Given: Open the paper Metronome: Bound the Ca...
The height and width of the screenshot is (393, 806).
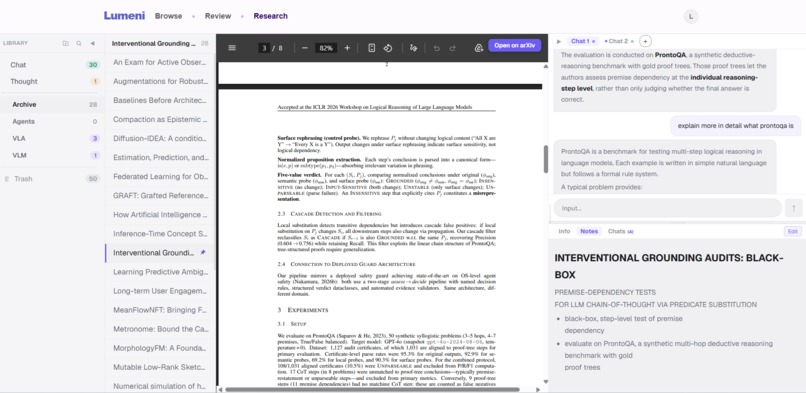Looking at the screenshot, I should [160, 329].
